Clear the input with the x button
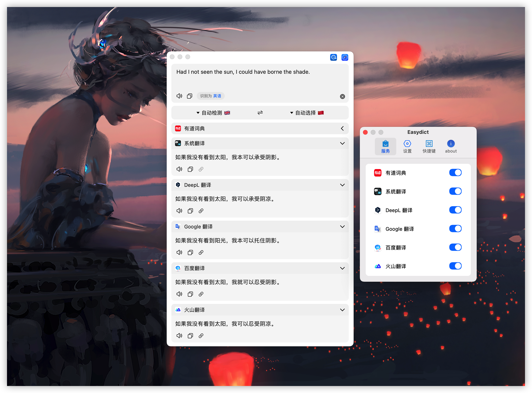 342,96
